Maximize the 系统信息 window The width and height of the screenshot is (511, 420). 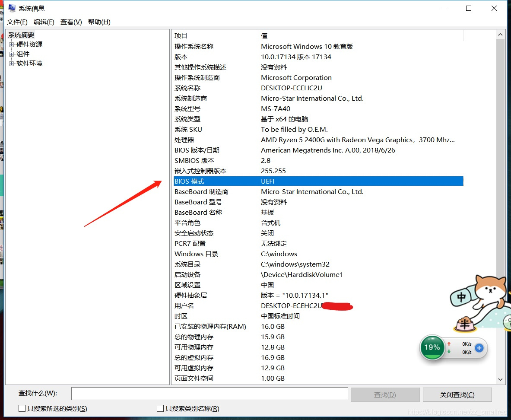click(469, 8)
